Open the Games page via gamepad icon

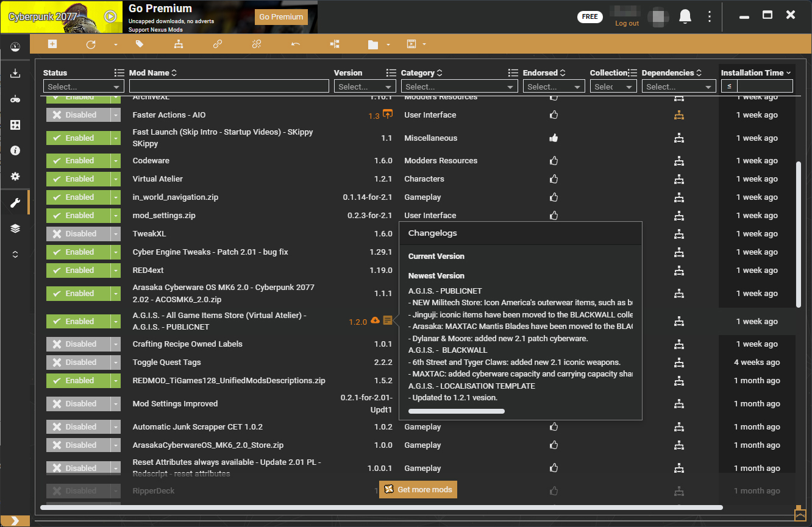pyautogui.click(x=15, y=99)
